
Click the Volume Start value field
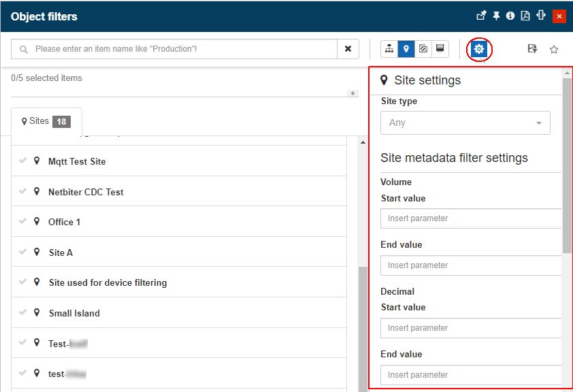[x=470, y=218]
